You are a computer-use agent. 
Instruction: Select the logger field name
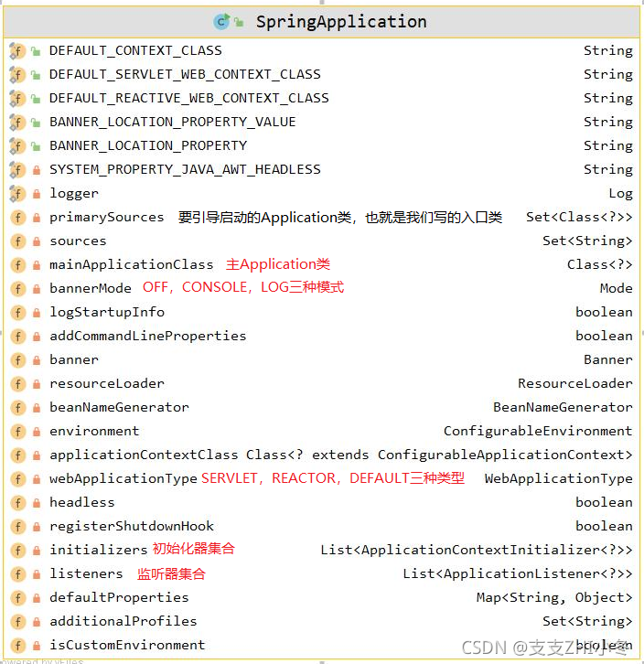(x=74, y=194)
